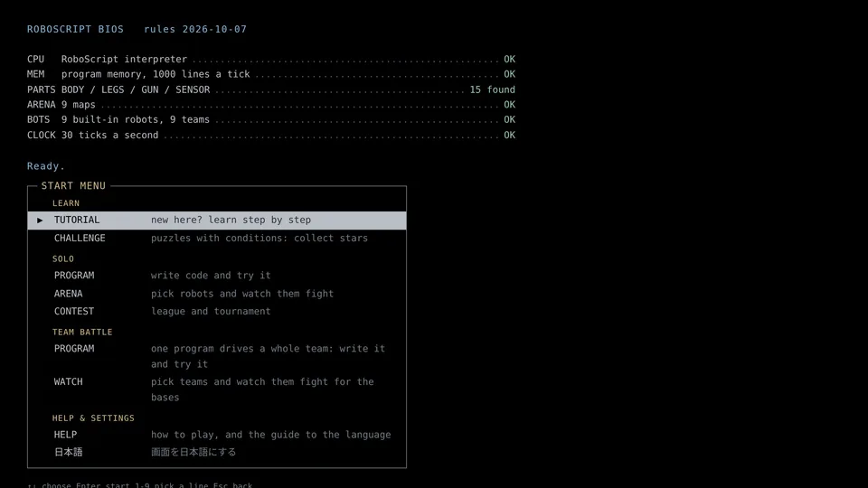Click the 画面を日本語にする description
This screenshot has width=868, height=488.
(193, 452)
